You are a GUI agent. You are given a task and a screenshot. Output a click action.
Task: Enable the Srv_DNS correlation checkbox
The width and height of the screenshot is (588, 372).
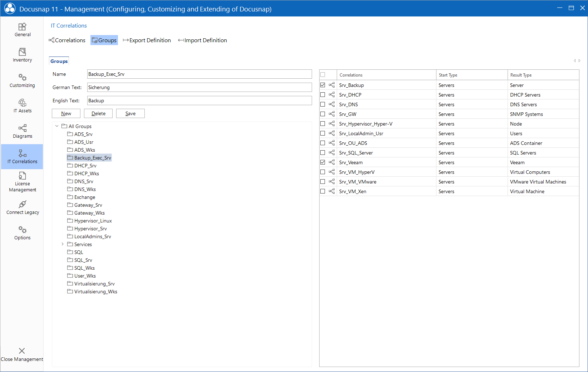323,104
